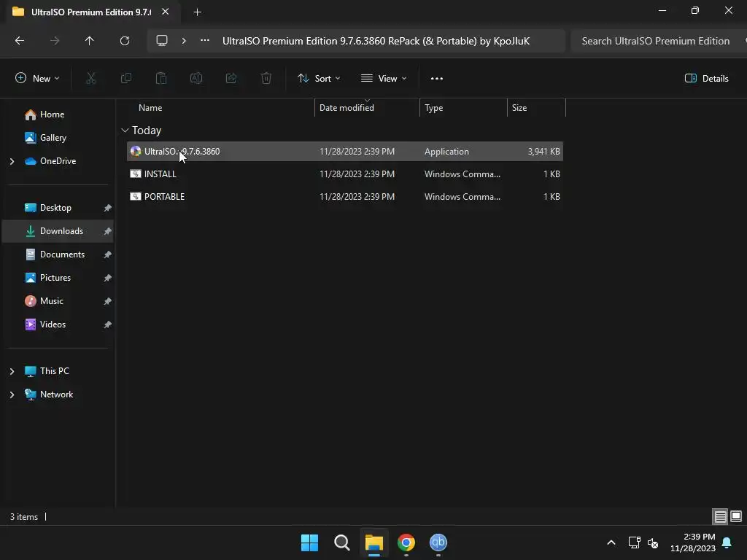The image size is (747, 560).
Task: Click the Cut scissors icon
Action: (91, 79)
